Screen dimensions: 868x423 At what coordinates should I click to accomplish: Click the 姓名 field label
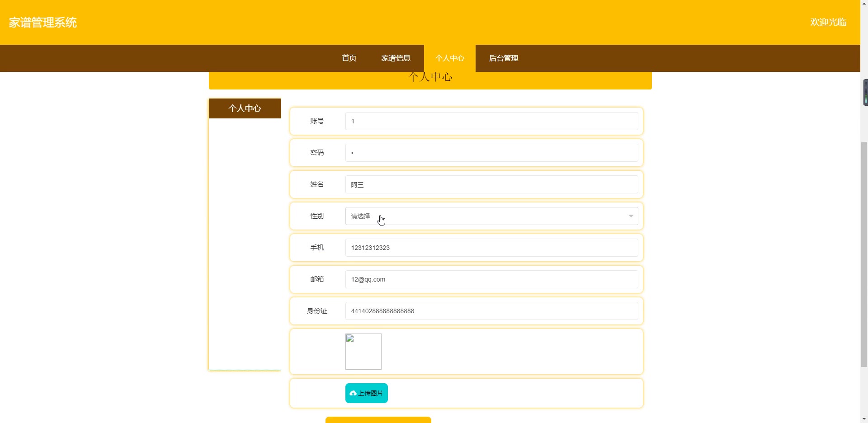(x=317, y=184)
